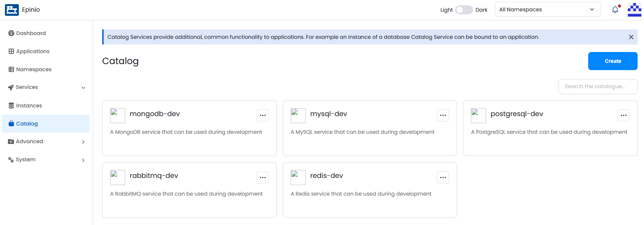Open the mysql-dev catalog service
Viewport: 644px width, 225px height.
[328, 114]
